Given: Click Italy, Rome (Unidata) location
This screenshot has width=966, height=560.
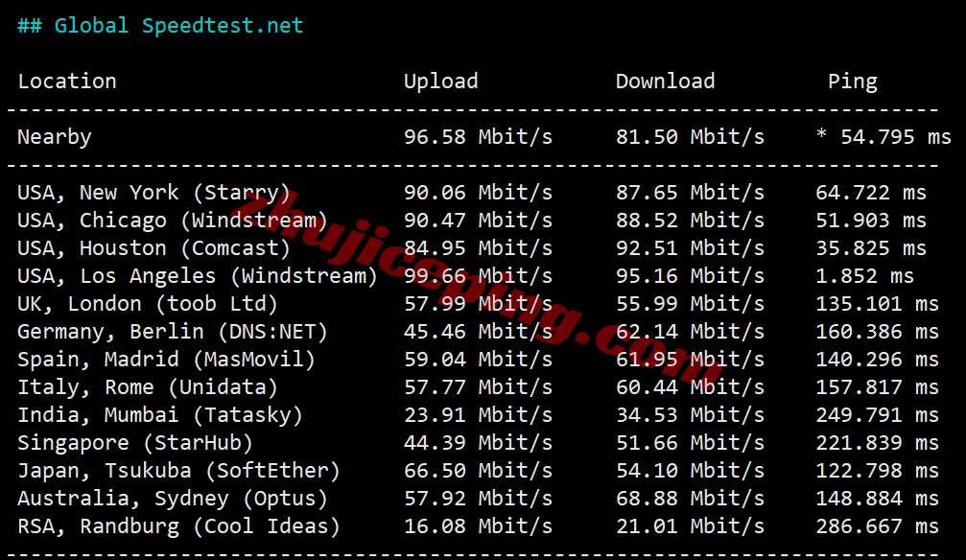Looking at the screenshot, I should pos(148,386).
